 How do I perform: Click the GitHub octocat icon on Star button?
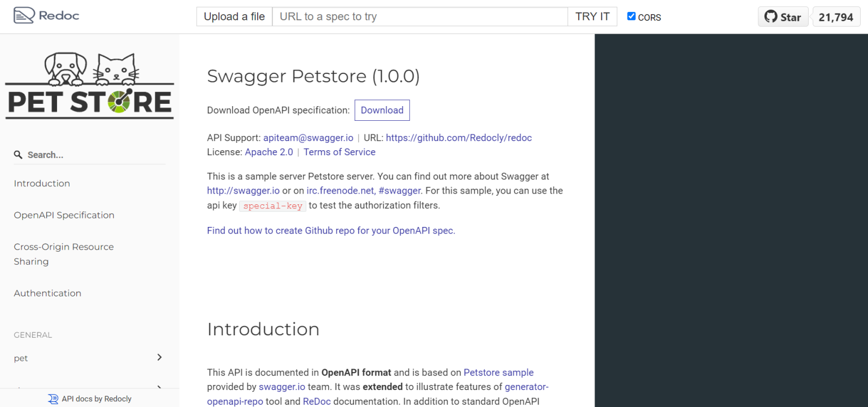[770, 16]
